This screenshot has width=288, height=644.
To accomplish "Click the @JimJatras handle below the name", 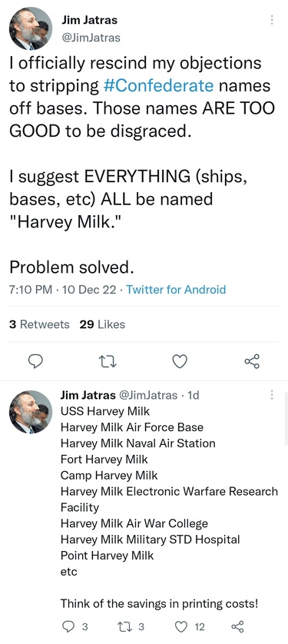I will tap(91, 38).
